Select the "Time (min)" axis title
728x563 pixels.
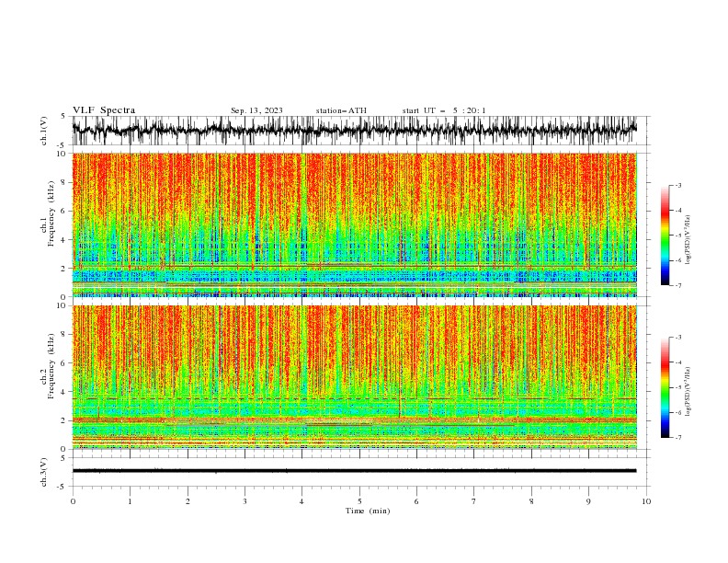pyautogui.click(x=368, y=511)
